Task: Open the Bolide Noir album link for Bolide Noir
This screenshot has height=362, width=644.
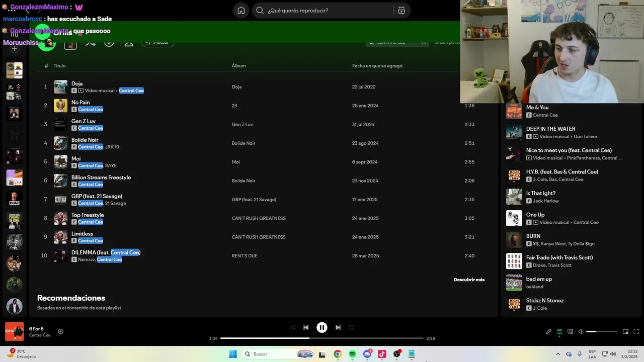Action: 244,143
